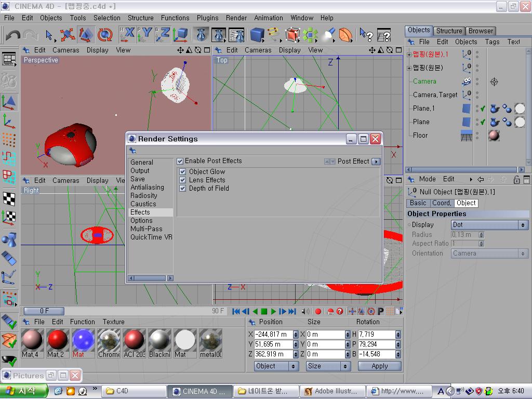The image size is (532, 399).
Task: Select Output page in Render Settings
Action: 140,170
